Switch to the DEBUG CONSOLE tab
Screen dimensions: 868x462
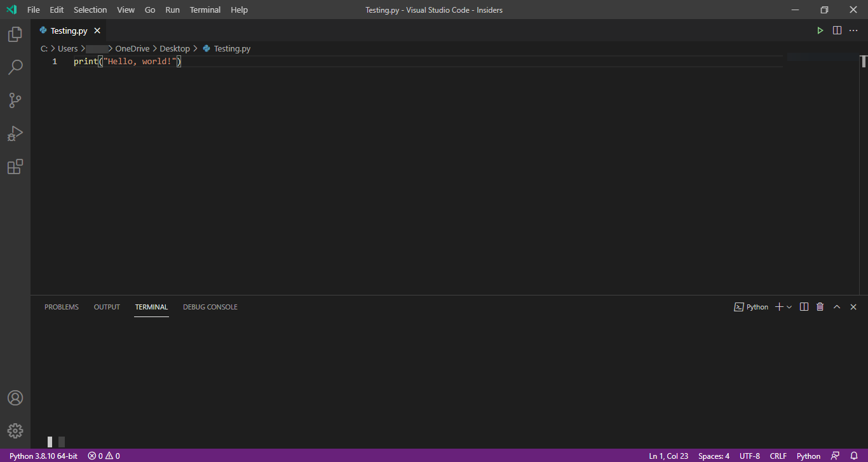(x=210, y=306)
